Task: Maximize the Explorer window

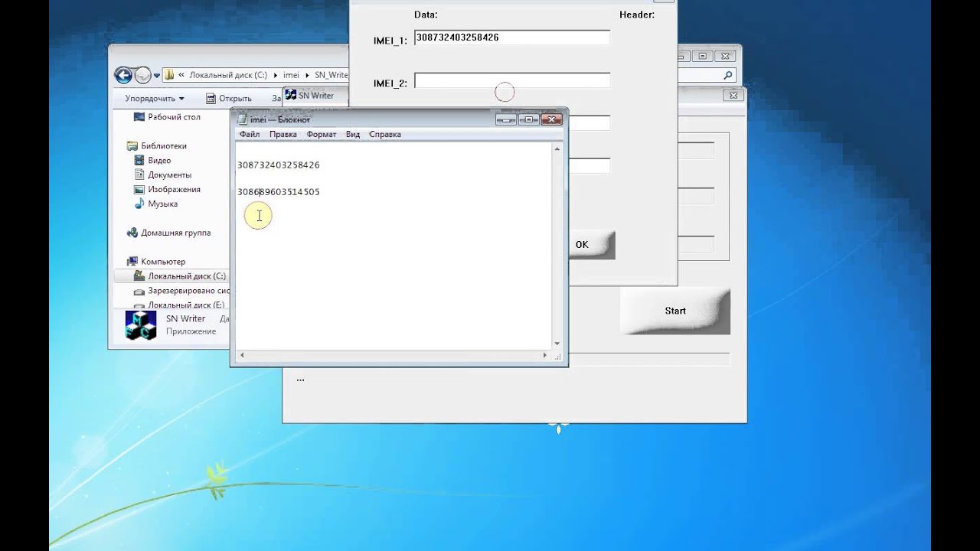Action: coord(703,56)
